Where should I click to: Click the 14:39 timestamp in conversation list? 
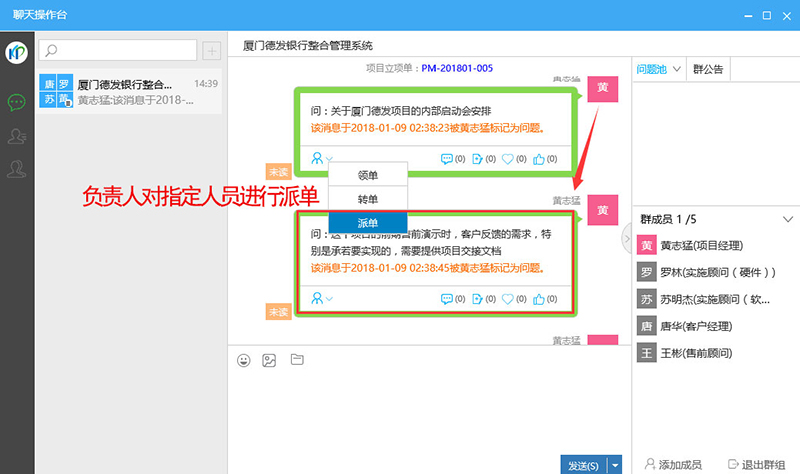tap(206, 84)
